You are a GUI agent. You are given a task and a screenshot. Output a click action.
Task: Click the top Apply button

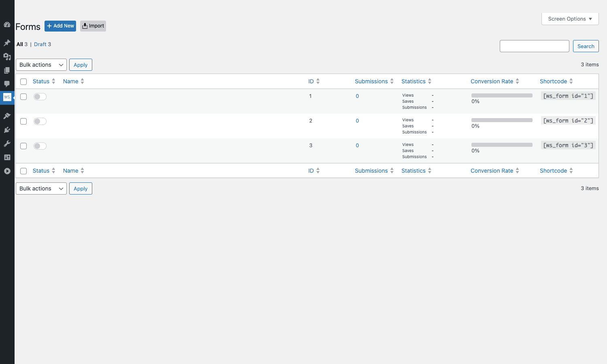[81, 65]
